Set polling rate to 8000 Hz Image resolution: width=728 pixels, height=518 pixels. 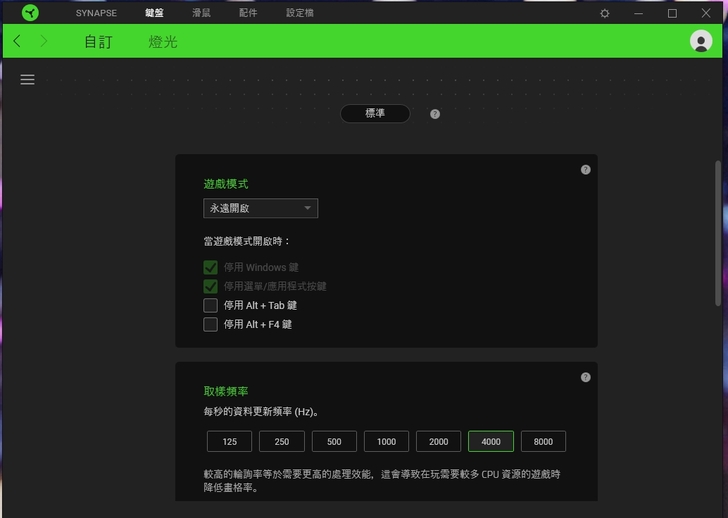click(543, 441)
